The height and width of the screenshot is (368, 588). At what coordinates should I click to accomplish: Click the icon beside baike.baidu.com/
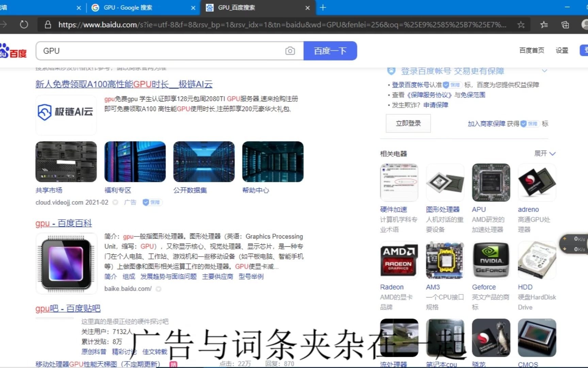pos(158,289)
